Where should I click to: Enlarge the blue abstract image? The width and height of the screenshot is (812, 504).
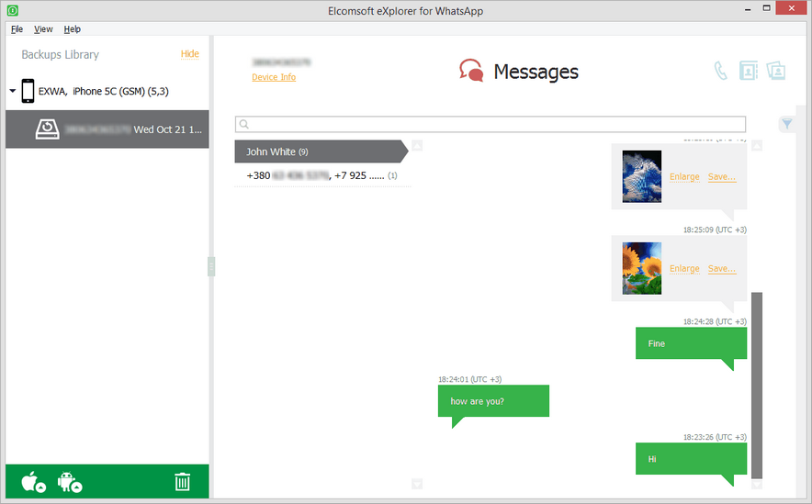(x=684, y=176)
